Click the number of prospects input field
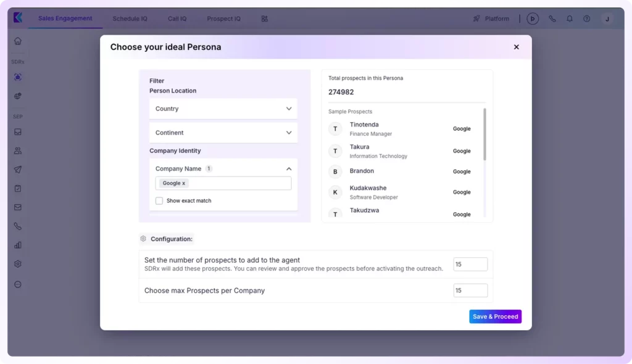Viewport: 632px width, 364px height. click(x=470, y=265)
